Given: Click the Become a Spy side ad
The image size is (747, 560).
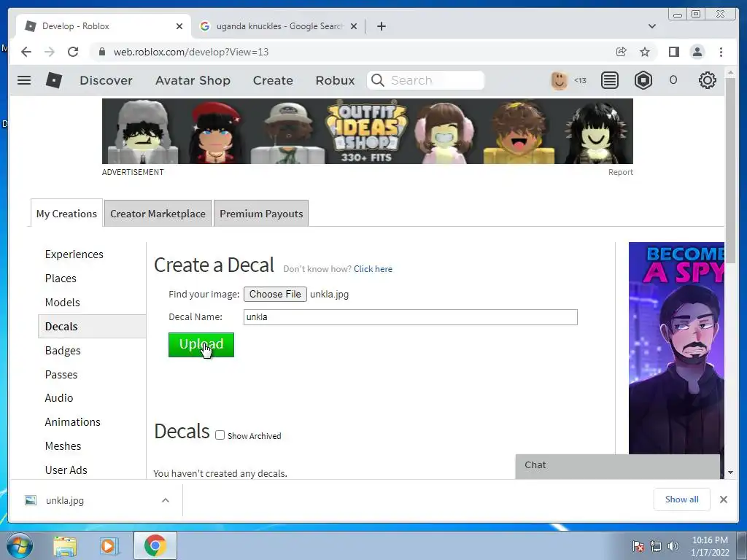Looking at the screenshot, I should coord(676,348).
